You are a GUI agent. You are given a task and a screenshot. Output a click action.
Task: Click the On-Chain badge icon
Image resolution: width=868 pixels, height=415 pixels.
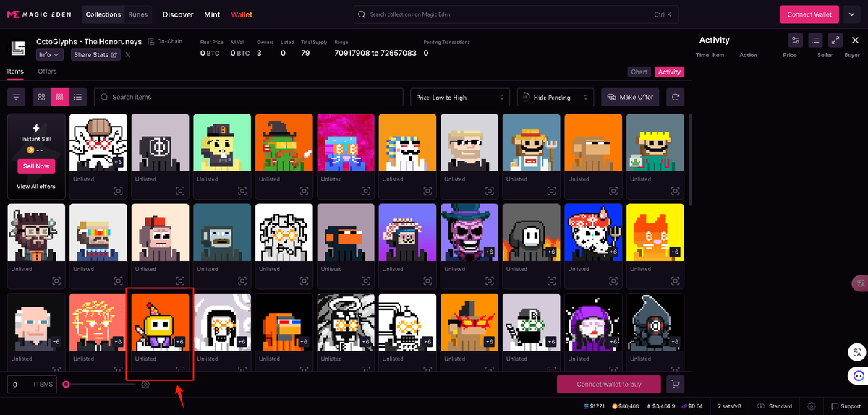tap(151, 42)
